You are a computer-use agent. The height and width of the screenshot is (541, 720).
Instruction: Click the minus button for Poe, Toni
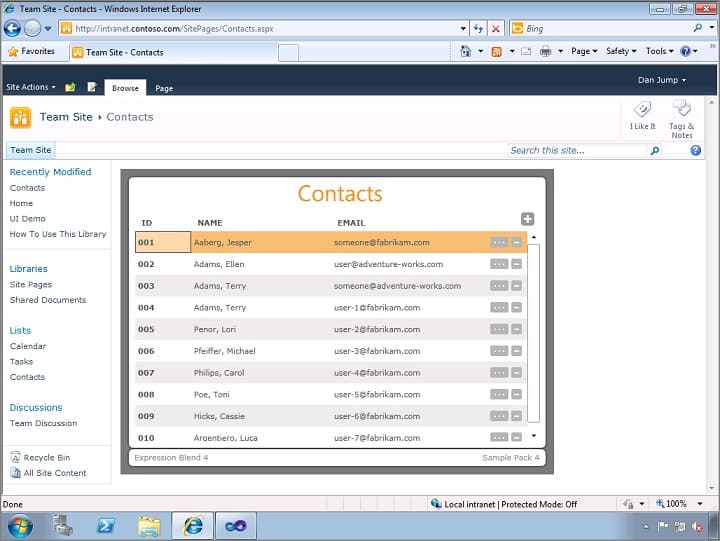coord(517,394)
